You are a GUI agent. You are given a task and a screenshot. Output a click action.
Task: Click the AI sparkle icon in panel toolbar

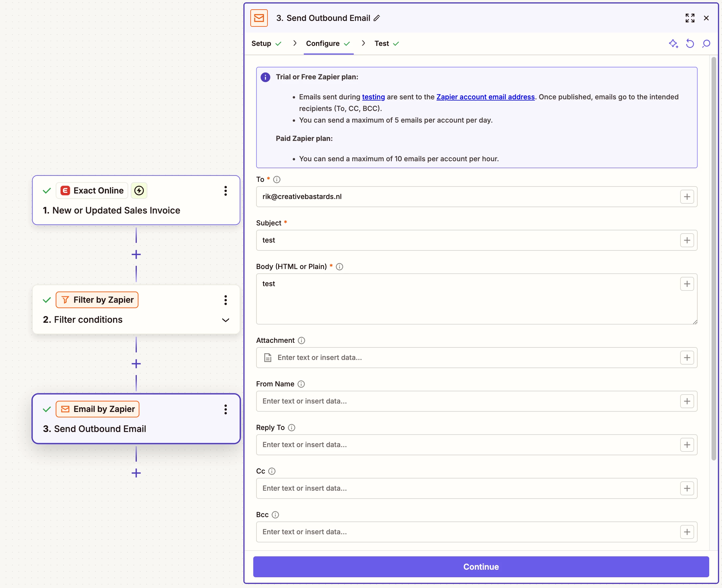(673, 43)
